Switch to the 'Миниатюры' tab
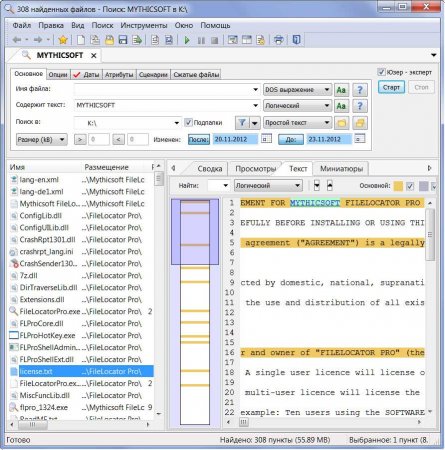This screenshot has height=450, width=445. [341, 169]
